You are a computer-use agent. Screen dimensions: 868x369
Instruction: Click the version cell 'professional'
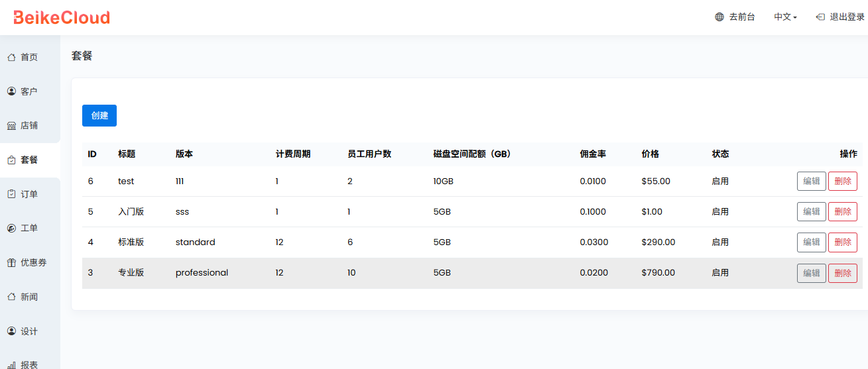click(202, 272)
